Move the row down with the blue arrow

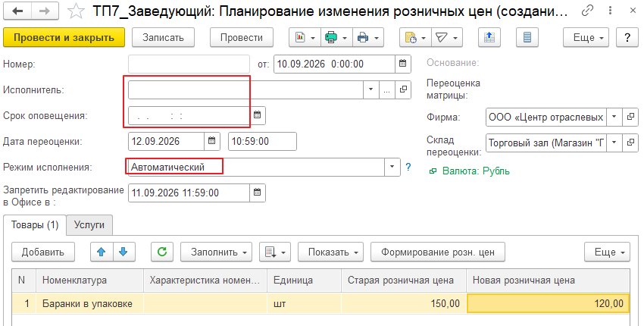pyautogui.click(x=123, y=252)
